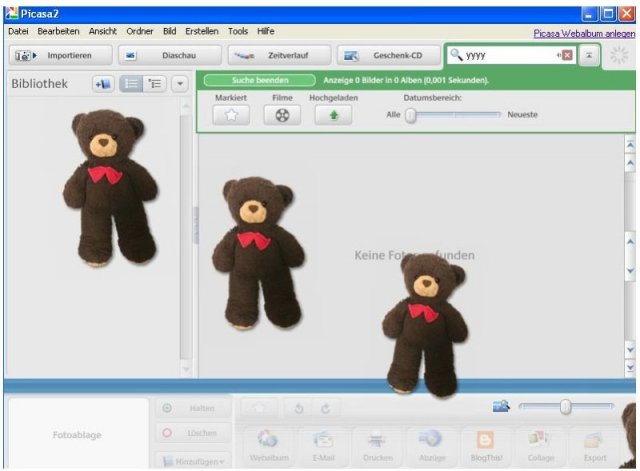Screen dimensions: 640x471
Task: Click the Datumsbereich slider handle
Action: pos(410,115)
